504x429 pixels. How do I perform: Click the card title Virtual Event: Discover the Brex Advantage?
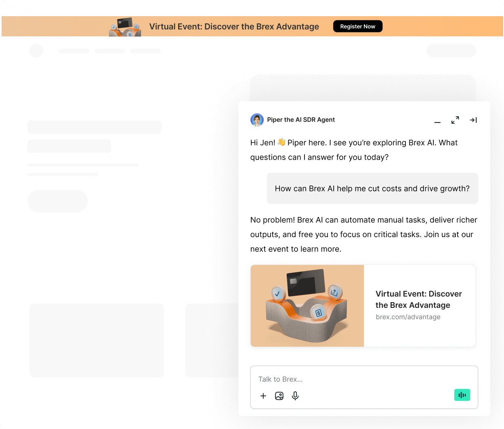tap(419, 299)
